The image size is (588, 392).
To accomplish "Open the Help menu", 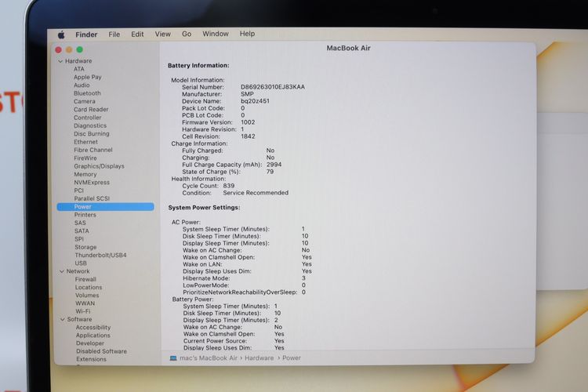I will pyautogui.click(x=247, y=34).
